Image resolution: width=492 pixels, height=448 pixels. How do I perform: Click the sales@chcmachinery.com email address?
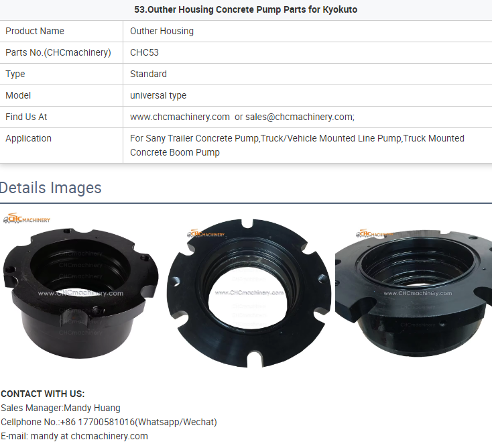tap(299, 117)
